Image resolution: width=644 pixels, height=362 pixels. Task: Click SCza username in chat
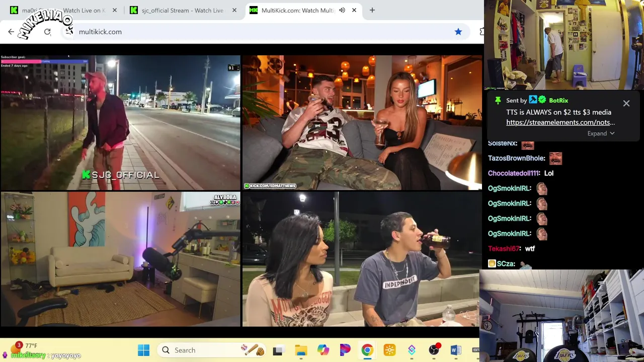[x=506, y=264]
